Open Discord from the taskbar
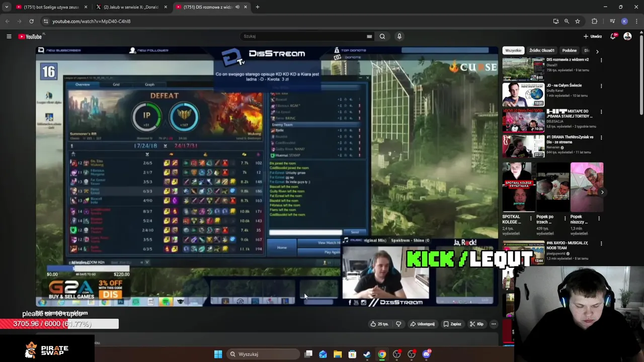Screen dimensions: 644x362 [427, 354]
